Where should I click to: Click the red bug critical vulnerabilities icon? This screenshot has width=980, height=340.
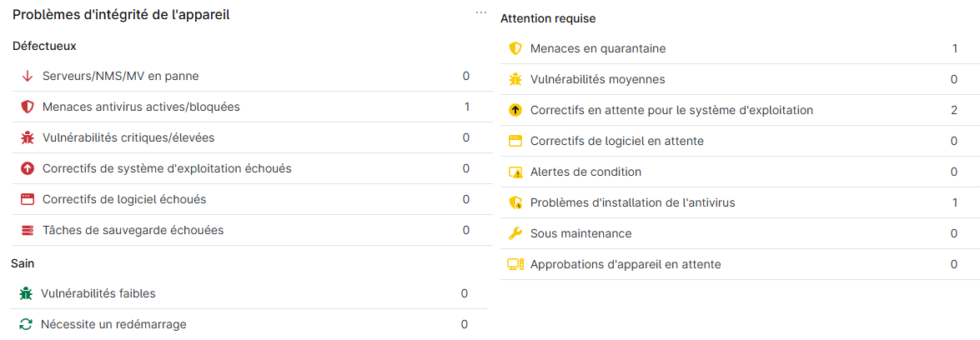27,137
